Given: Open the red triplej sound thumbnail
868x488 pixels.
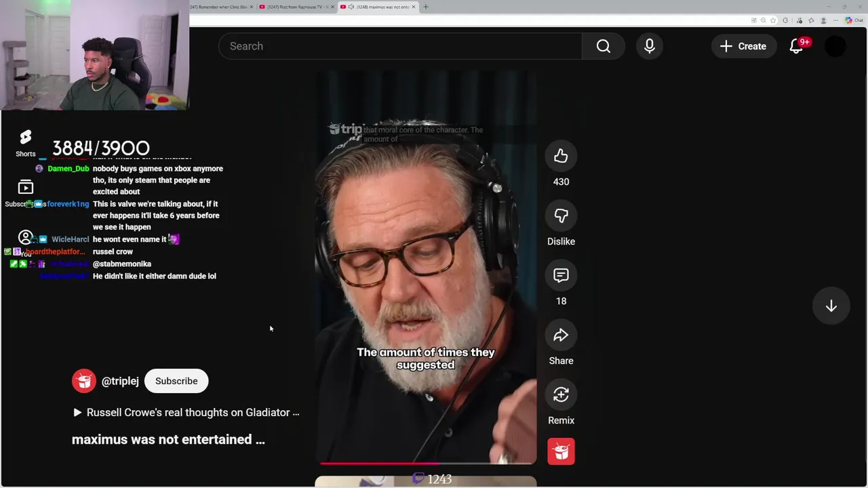Looking at the screenshot, I should pyautogui.click(x=561, y=451).
